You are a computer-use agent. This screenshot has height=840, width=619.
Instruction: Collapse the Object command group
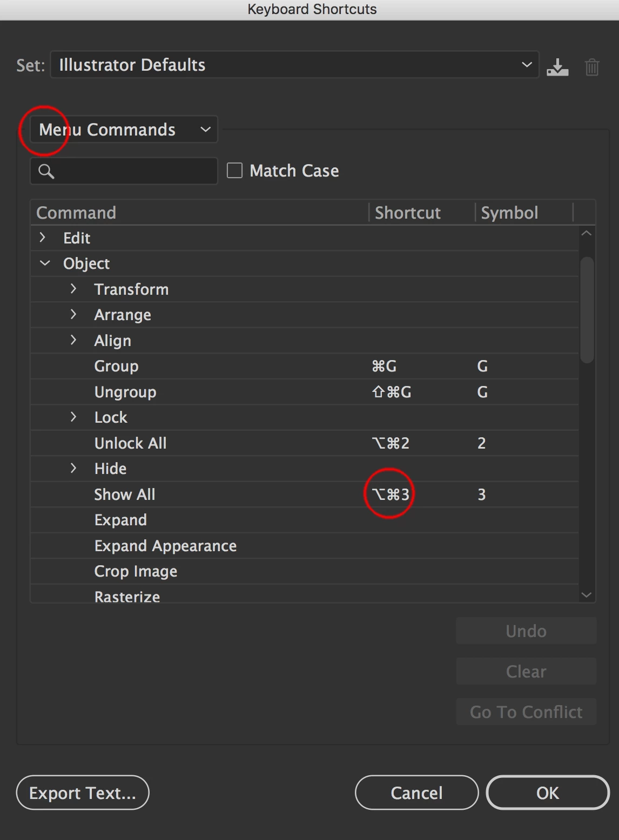coord(45,263)
